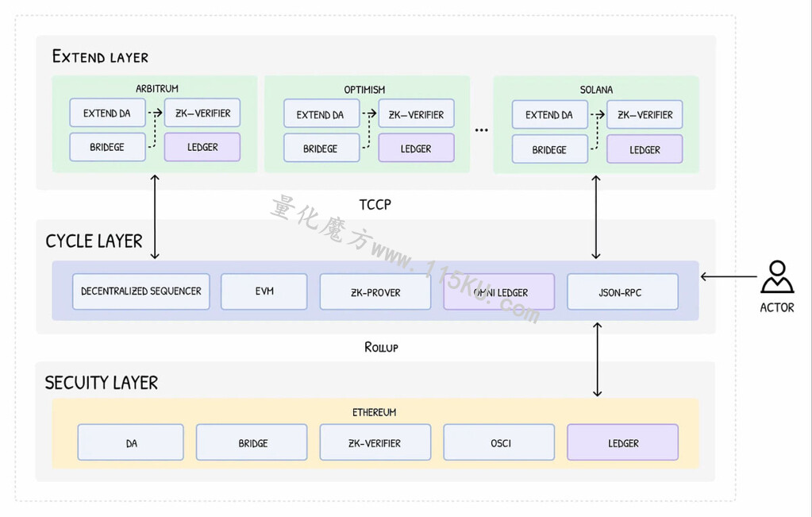The width and height of the screenshot is (812, 517).
Task: Select the Omni Ledger purple box
Action: tap(499, 292)
